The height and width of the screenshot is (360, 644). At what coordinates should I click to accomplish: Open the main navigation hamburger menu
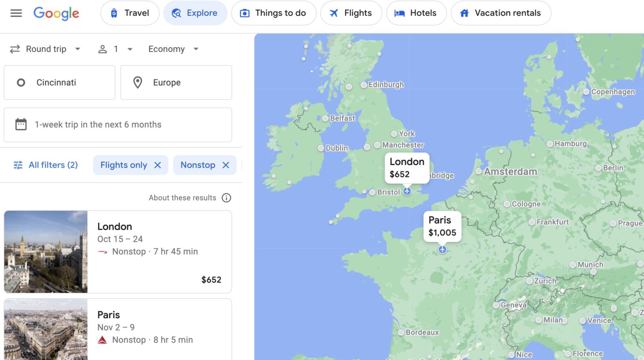[16, 13]
